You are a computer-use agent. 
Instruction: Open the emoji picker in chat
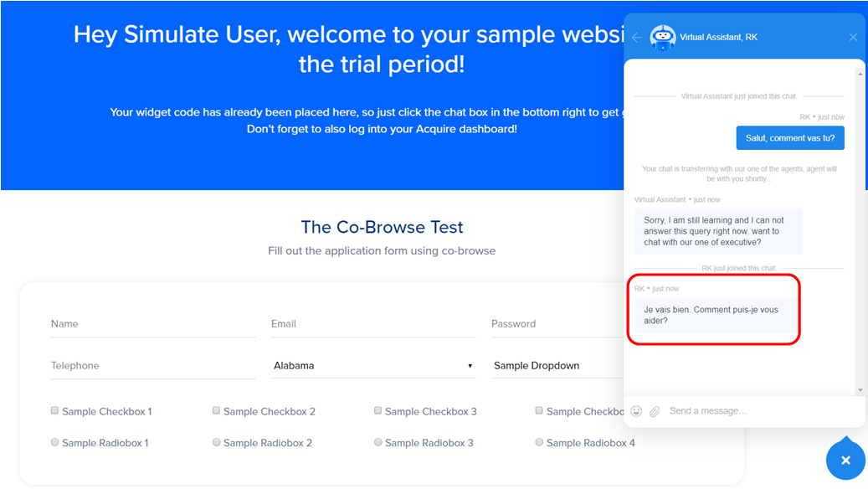pos(636,411)
